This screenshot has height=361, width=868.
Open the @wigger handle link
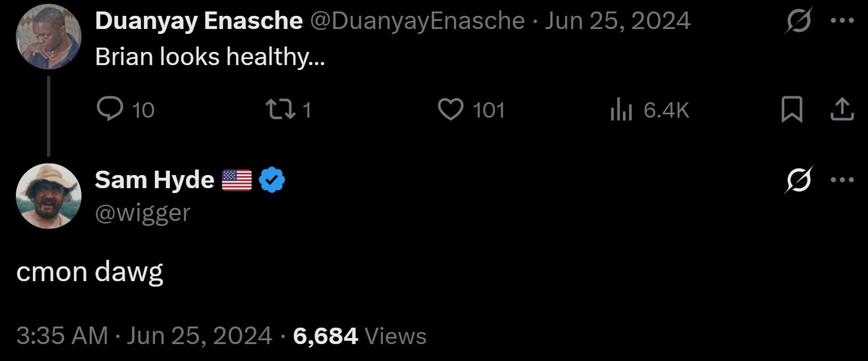point(143,212)
